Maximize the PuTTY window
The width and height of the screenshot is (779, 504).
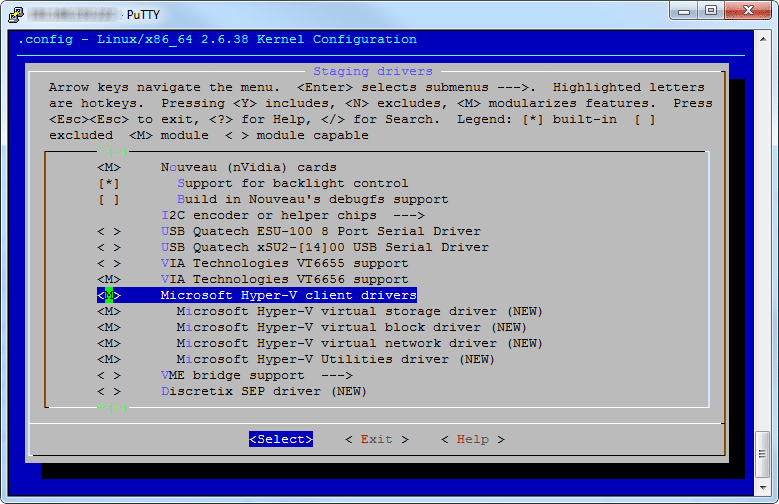click(x=711, y=11)
